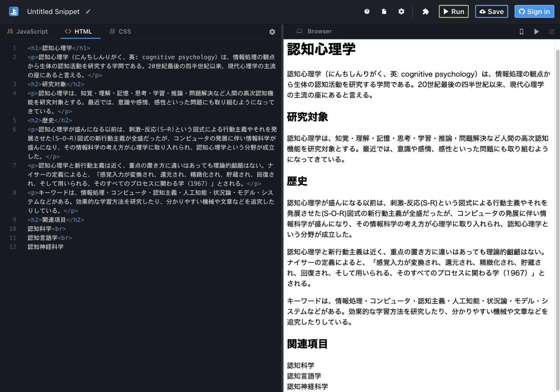
Task: Click the laptop icon beside Browser label
Action: pyautogui.click(x=299, y=31)
